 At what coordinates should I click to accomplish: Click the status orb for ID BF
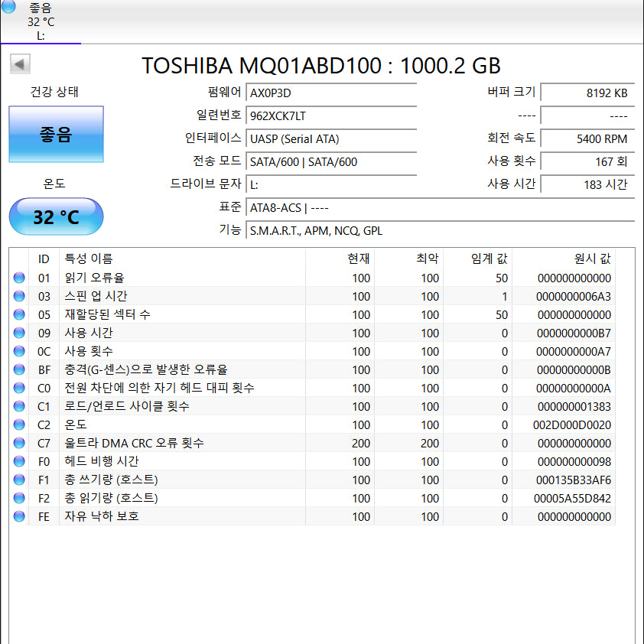[19, 369]
